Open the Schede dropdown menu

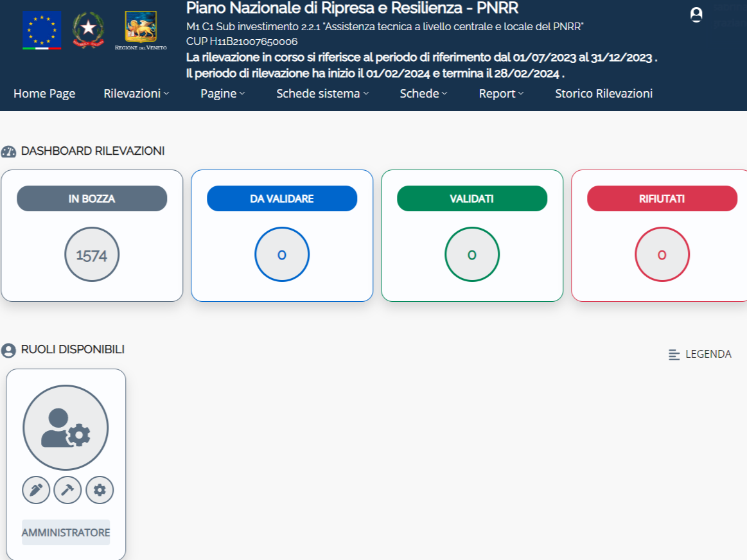[423, 94]
